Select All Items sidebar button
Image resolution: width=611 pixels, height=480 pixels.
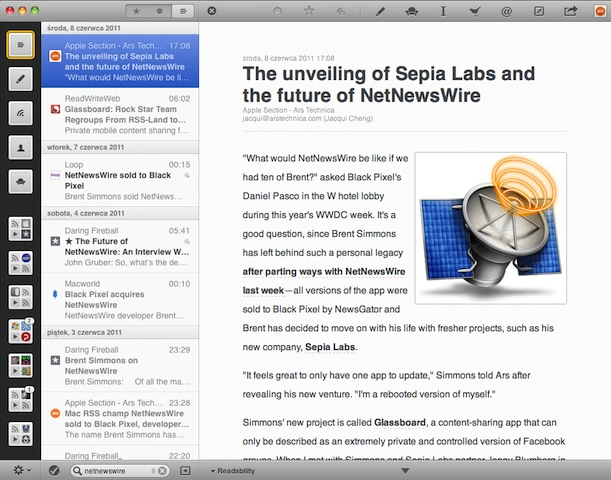tap(21, 45)
